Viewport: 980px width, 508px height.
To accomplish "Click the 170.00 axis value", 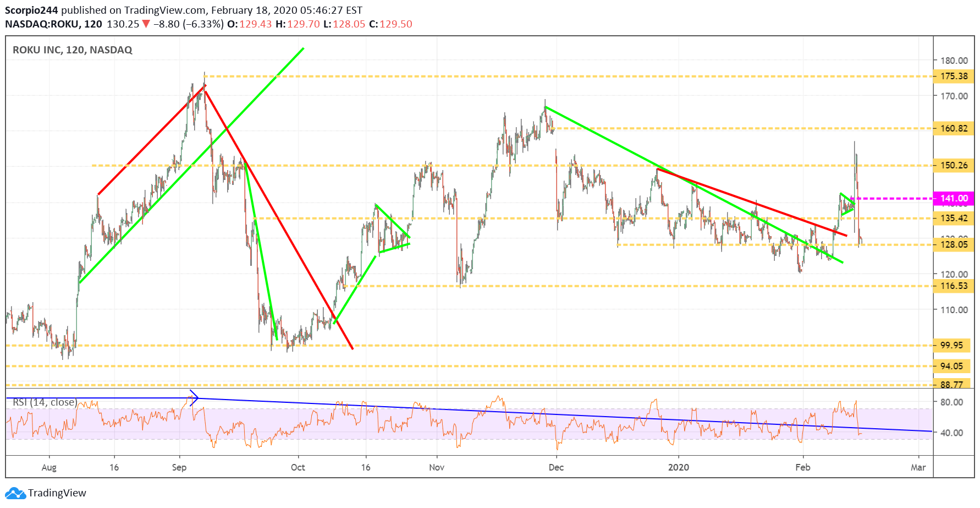I will coord(954,96).
